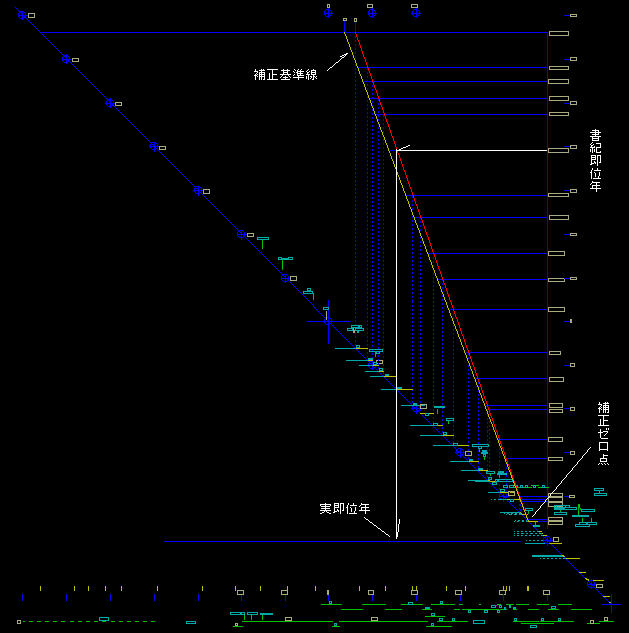Click the vertical 補正ゼロ点 label

point(604,434)
